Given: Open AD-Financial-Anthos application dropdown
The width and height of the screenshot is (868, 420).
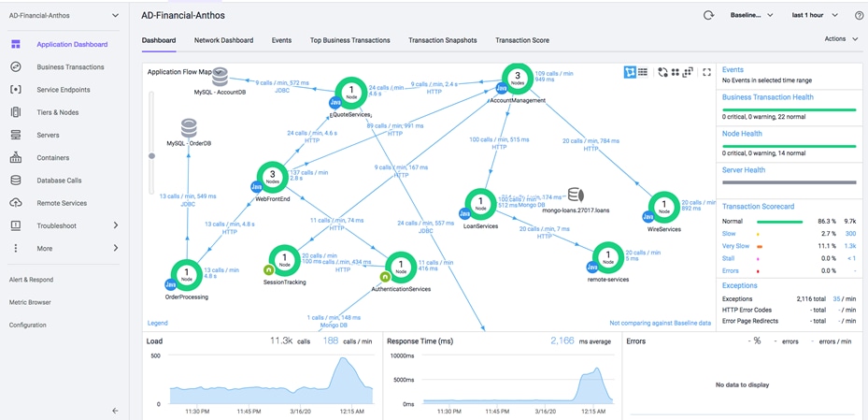Looking at the screenshot, I should coord(64,16).
